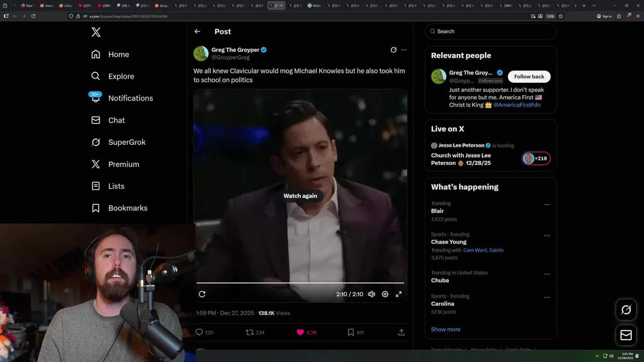This screenshot has height=362, width=644.
Task: Open Greg The Groyper in Relevant people
Action: point(471,73)
